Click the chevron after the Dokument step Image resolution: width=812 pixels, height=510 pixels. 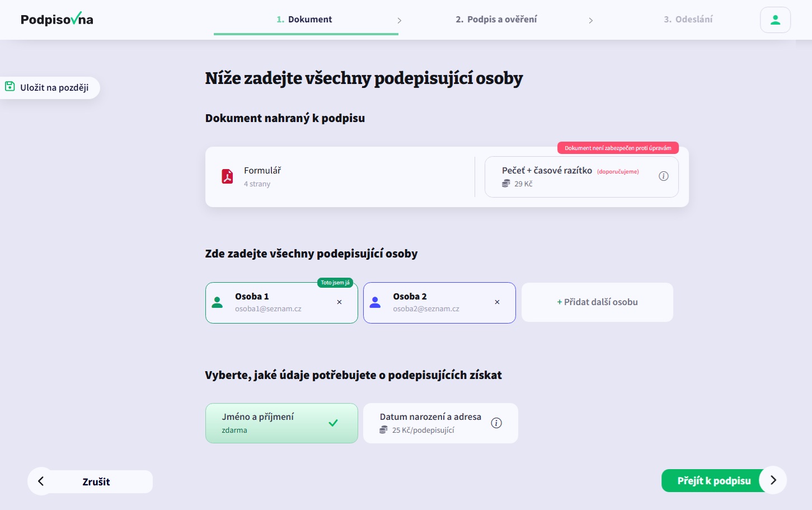click(x=399, y=20)
